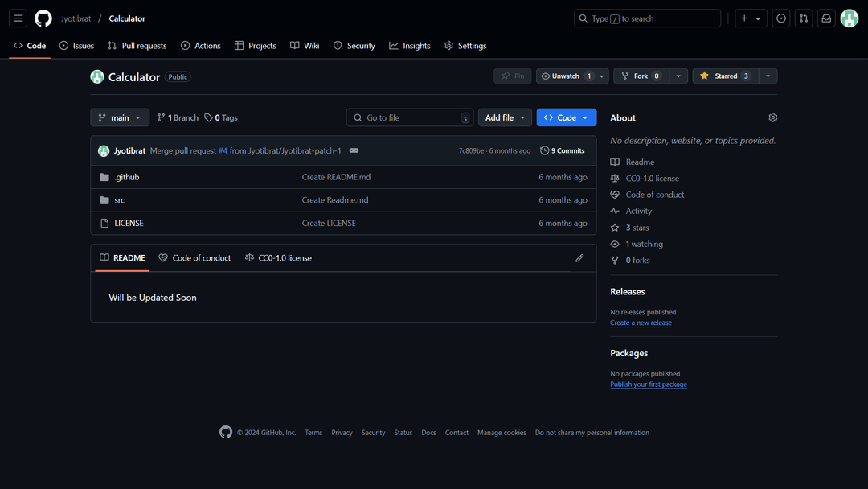868x489 pixels.
Task: Select the README tab
Action: 122,258
